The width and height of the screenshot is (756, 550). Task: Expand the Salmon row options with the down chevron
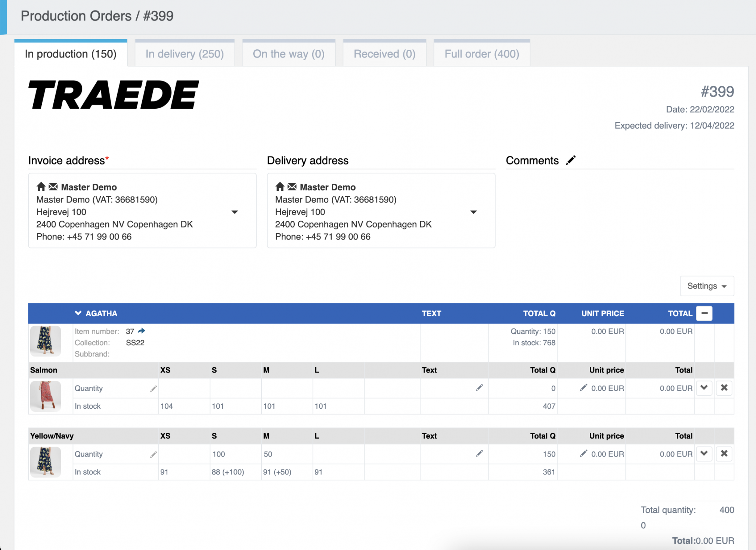pyautogui.click(x=704, y=388)
